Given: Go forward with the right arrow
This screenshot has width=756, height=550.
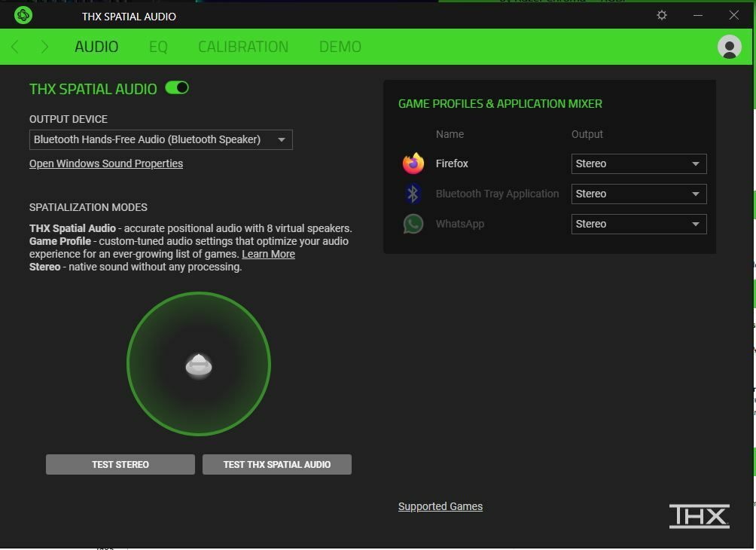Looking at the screenshot, I should click(44, 47).
